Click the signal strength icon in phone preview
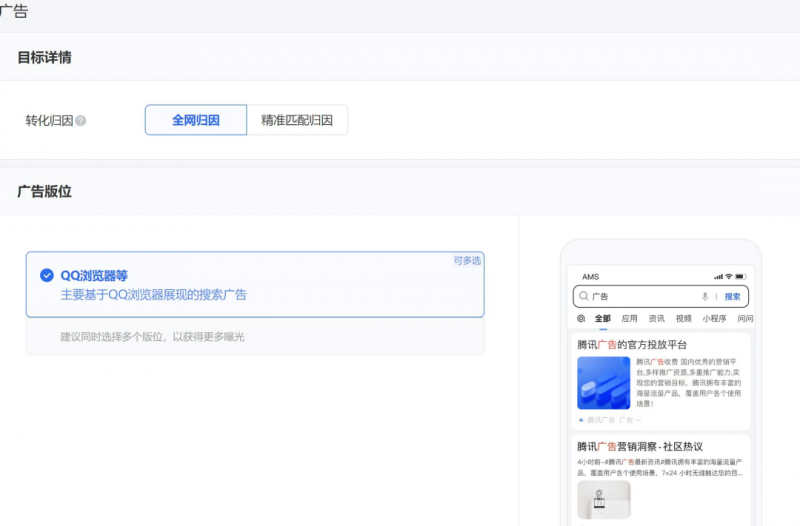This screenshot has height=526, width=800. coord(718,276)
